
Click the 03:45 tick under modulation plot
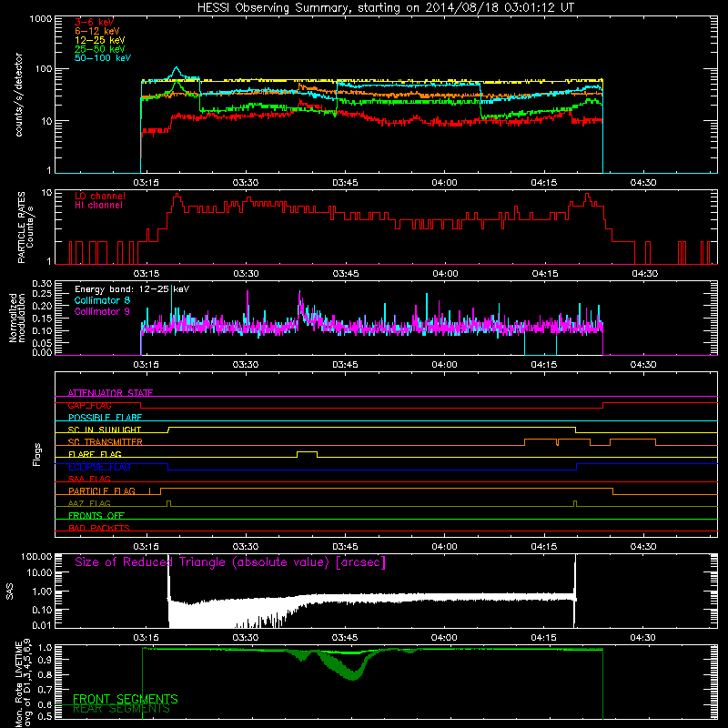345,365
